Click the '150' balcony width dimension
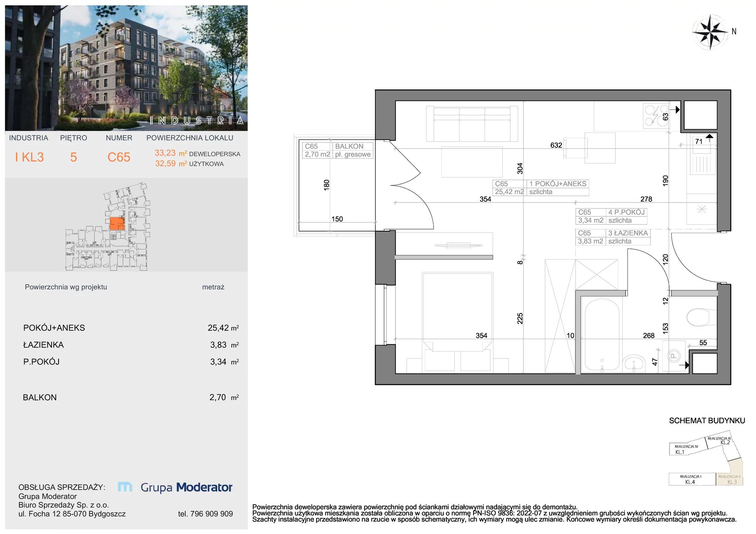Screen dimensions: 756x534 click(x=337, y=219)
